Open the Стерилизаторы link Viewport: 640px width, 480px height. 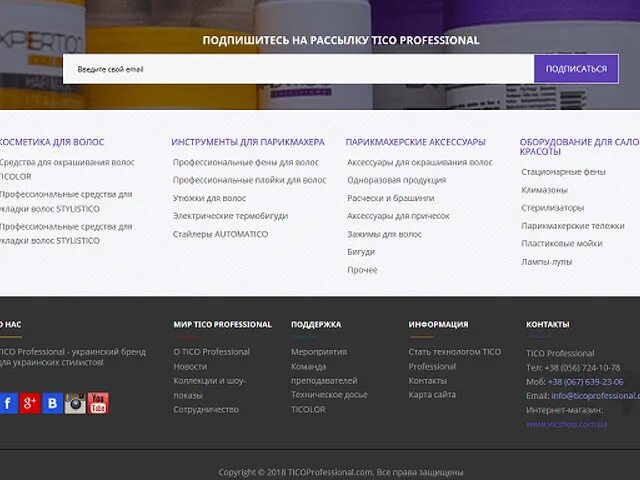(x=553, y=208)
